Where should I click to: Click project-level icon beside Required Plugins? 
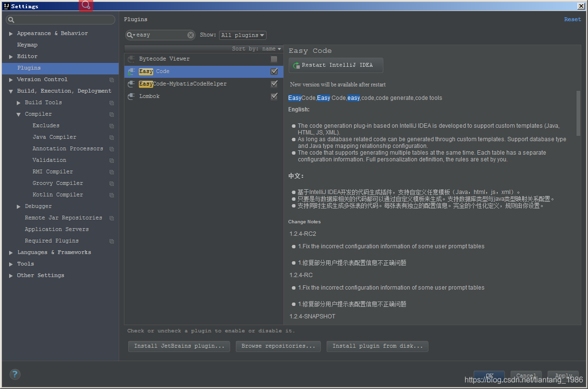click(x=111, y=241)
